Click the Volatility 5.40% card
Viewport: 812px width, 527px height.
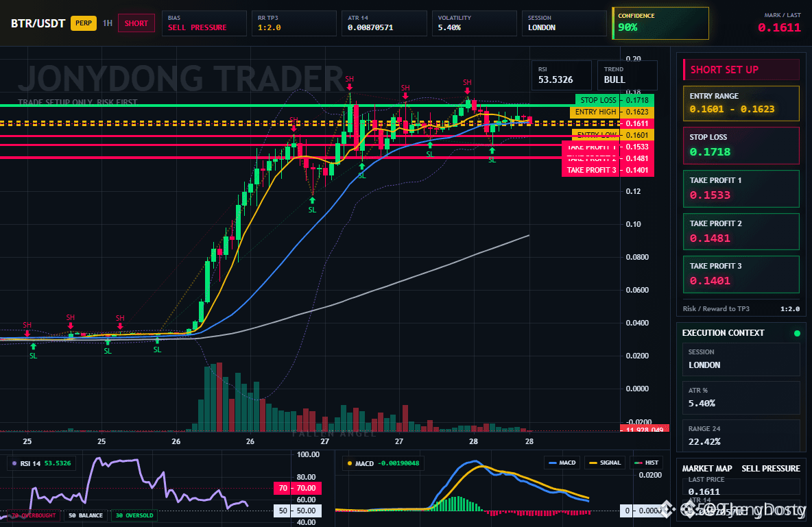(x=475, y=23)
